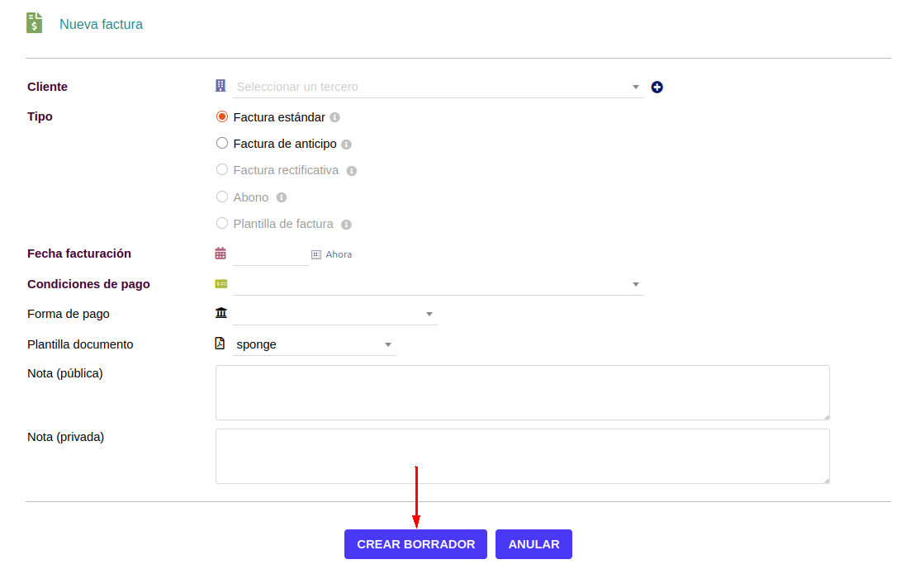901x588 pixels.
Task: Select the Abono invoice type option
Action: 221,197
